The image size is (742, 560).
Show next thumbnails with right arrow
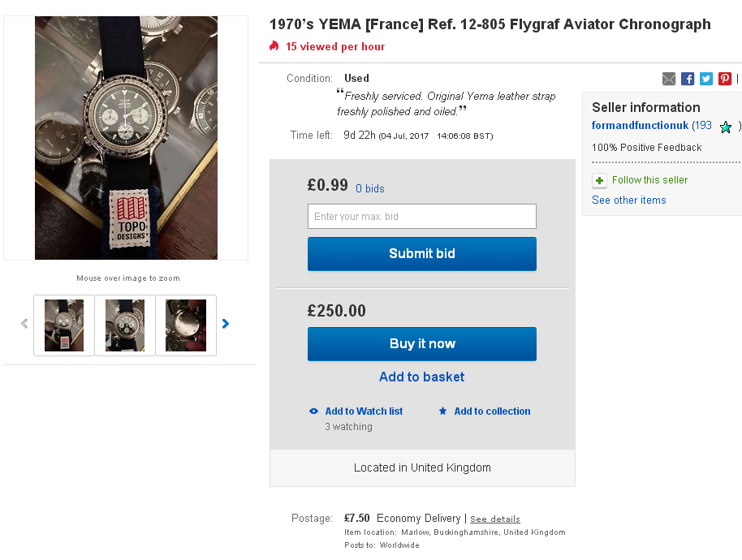(x=226, y=324)
